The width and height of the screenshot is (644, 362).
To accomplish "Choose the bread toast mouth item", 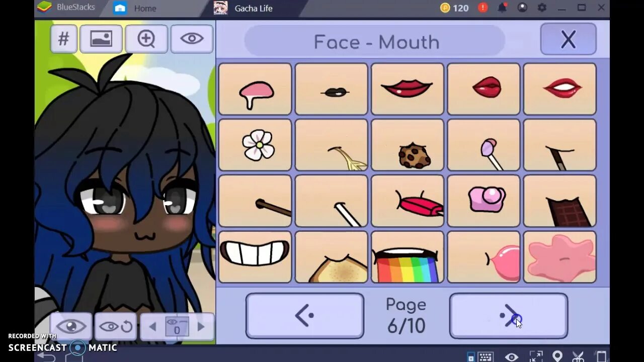I will 332,257.
